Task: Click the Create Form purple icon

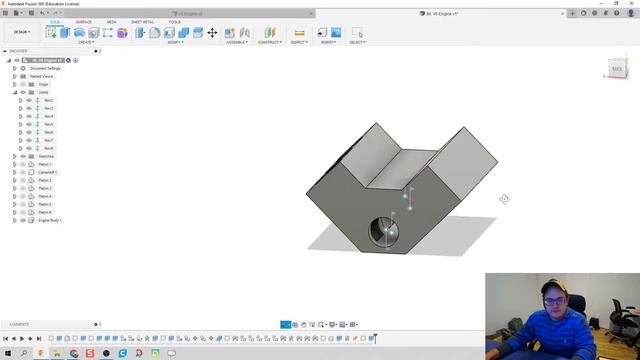Action: tap(122, 32)
